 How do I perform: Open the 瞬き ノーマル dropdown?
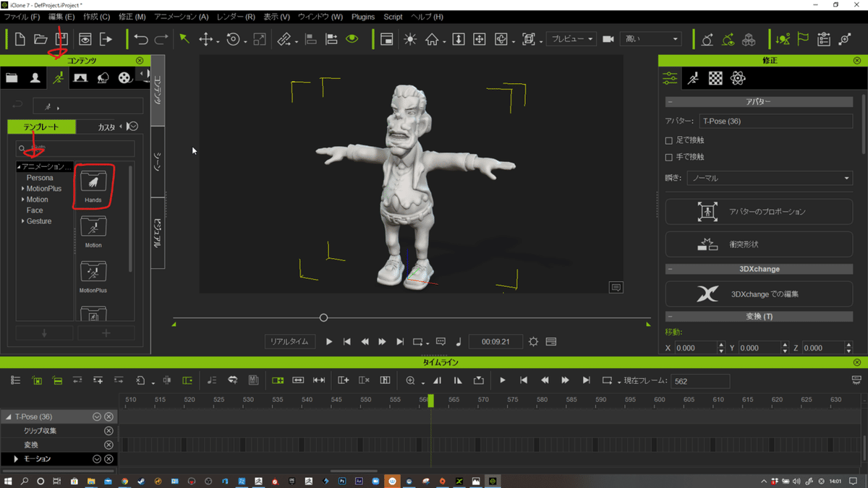click(770, 178)
